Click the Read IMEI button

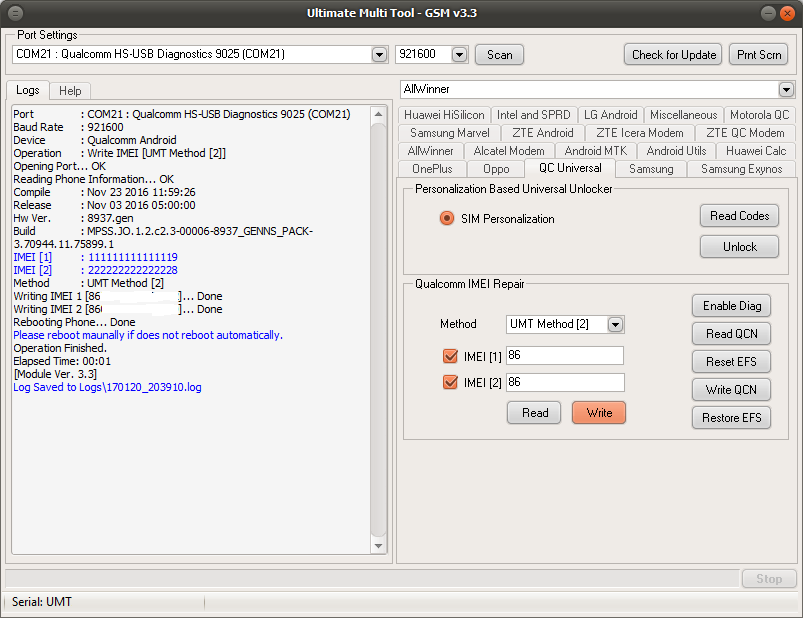click(x=534, y=413)
